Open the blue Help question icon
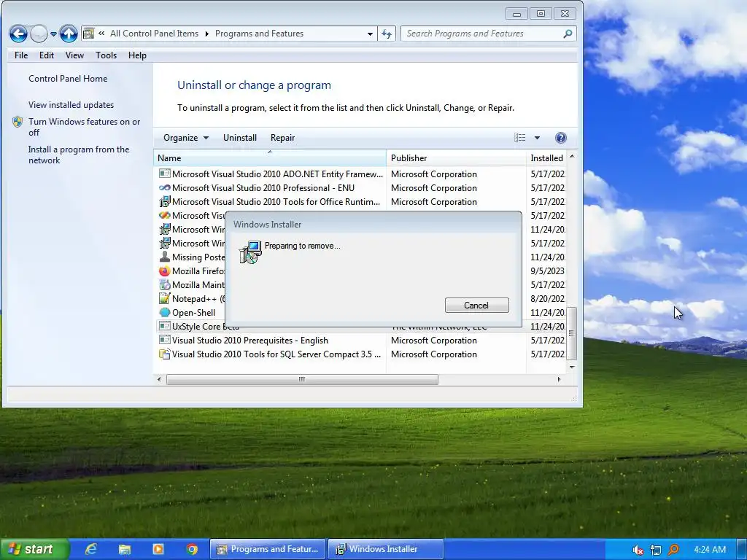This screenshot has height=560, width=747. [x=561, y=138]
